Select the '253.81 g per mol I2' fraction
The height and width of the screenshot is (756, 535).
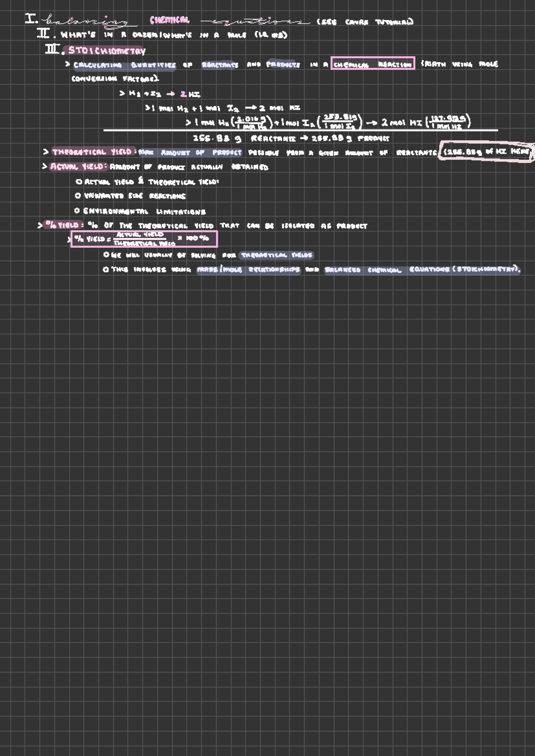point(340,121)
